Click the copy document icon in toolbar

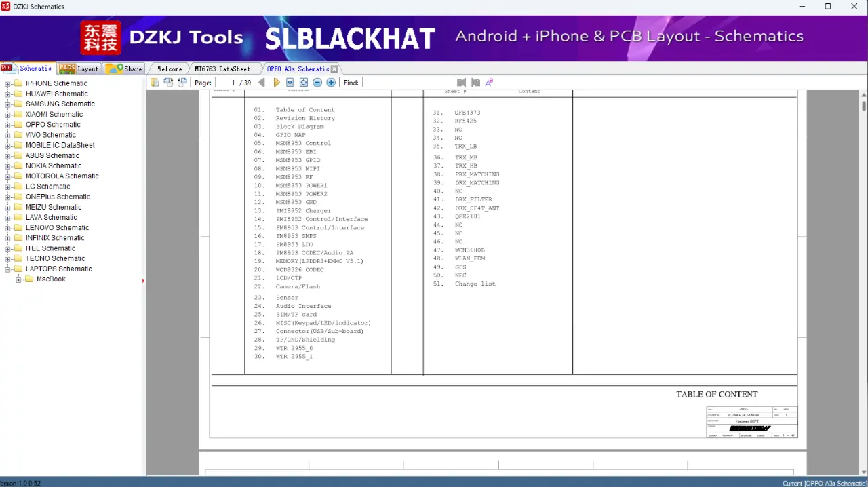click(155, 83)
